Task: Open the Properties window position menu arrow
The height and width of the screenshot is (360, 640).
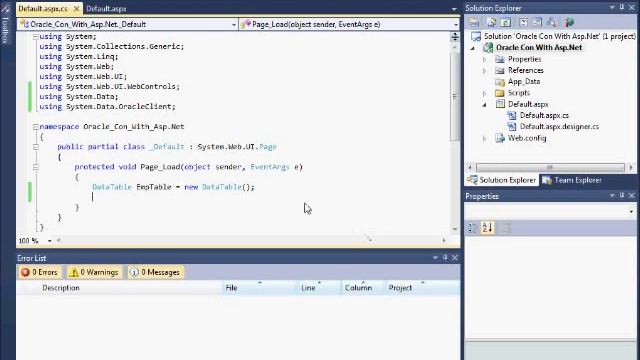Action: [x=612, y=196]
